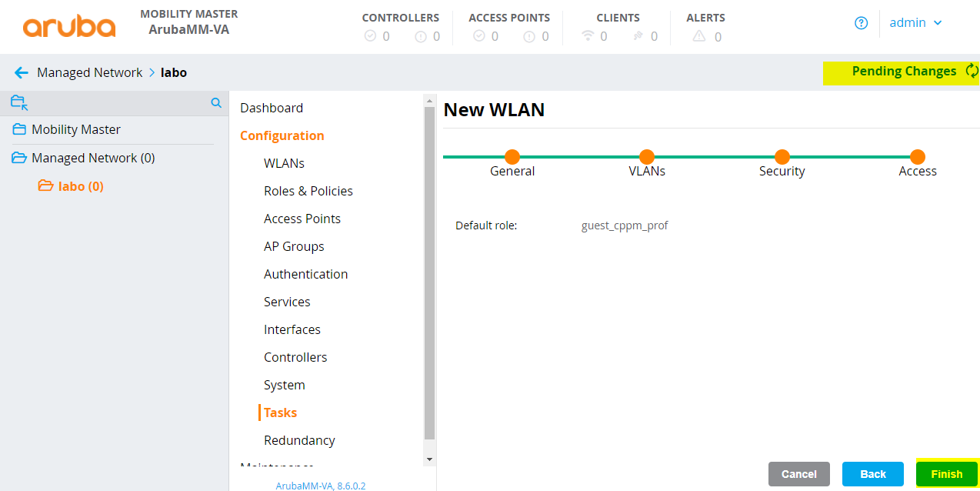Click the wireless clients wifi icon
980x491 pixels.
[x=588, y=35]
